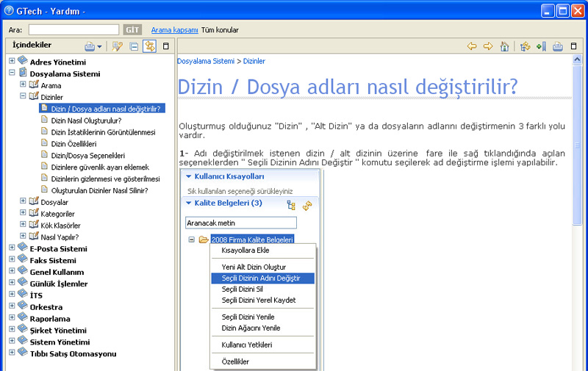Click the Aranacak metin text field
588x371 pixels.
pyautogui.click(x=241, y=223)
